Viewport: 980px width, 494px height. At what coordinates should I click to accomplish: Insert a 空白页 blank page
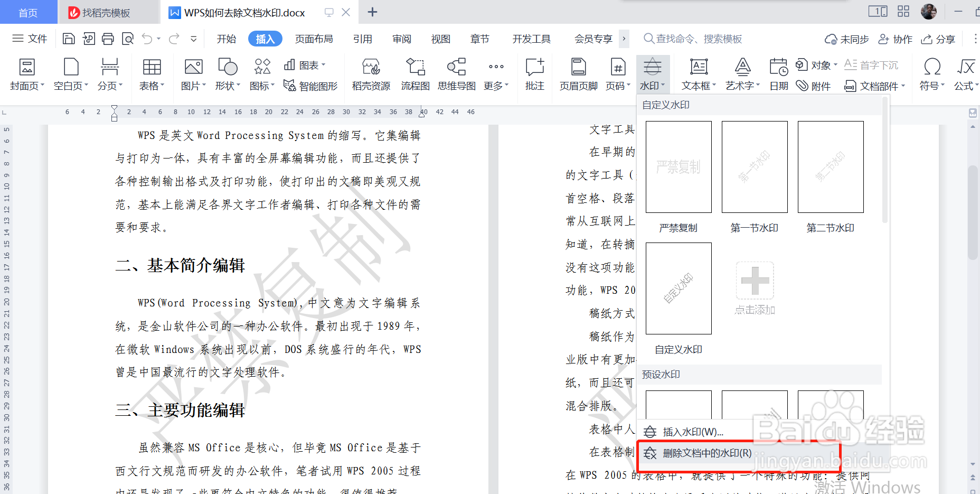(x=71, y=74)
